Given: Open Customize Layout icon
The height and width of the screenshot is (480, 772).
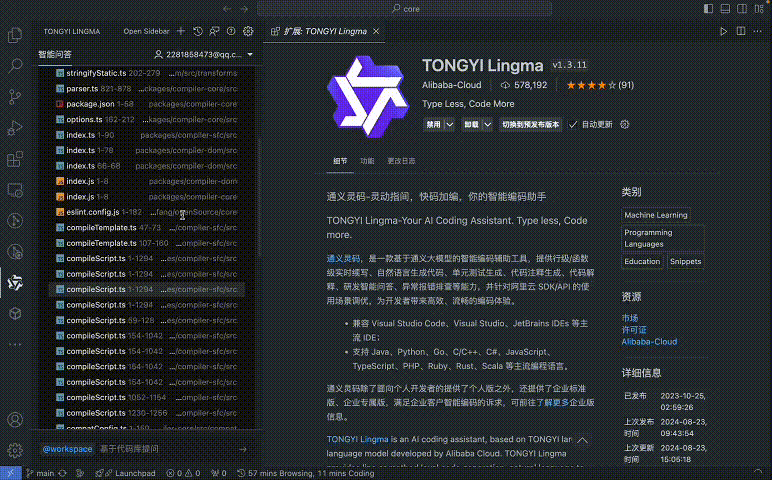Looking at the screenshot, I should 758,9.
